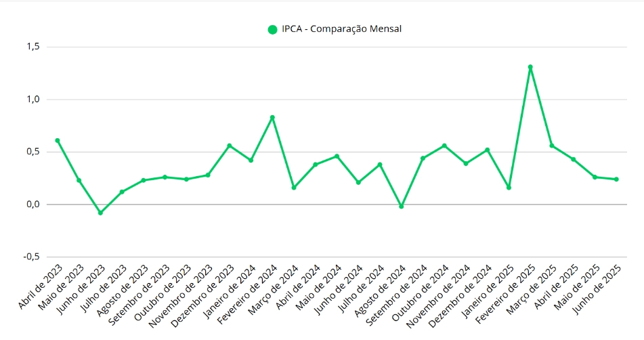Click the Outubro de 2024 data point
Viewport: 644px width, 340px height.
click(444, 146)
